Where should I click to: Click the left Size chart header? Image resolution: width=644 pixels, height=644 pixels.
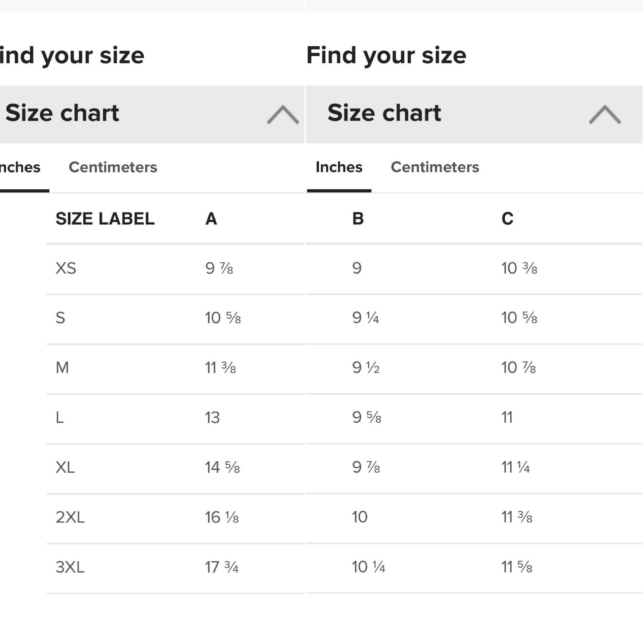coord(62,113)
